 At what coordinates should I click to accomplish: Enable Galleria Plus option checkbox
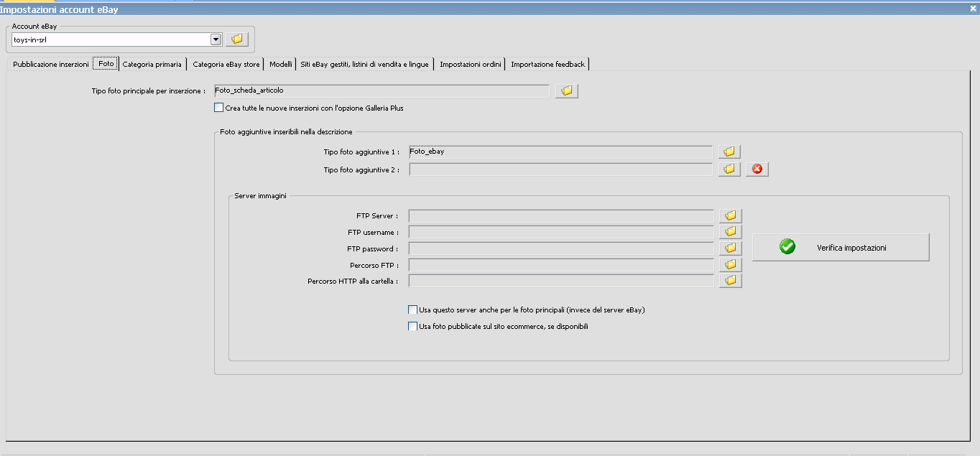[x=219, y=108]
